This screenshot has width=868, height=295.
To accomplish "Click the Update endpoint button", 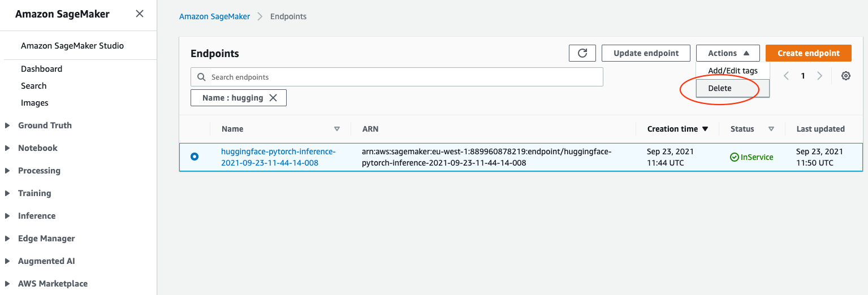I will (x=646, y=53).
